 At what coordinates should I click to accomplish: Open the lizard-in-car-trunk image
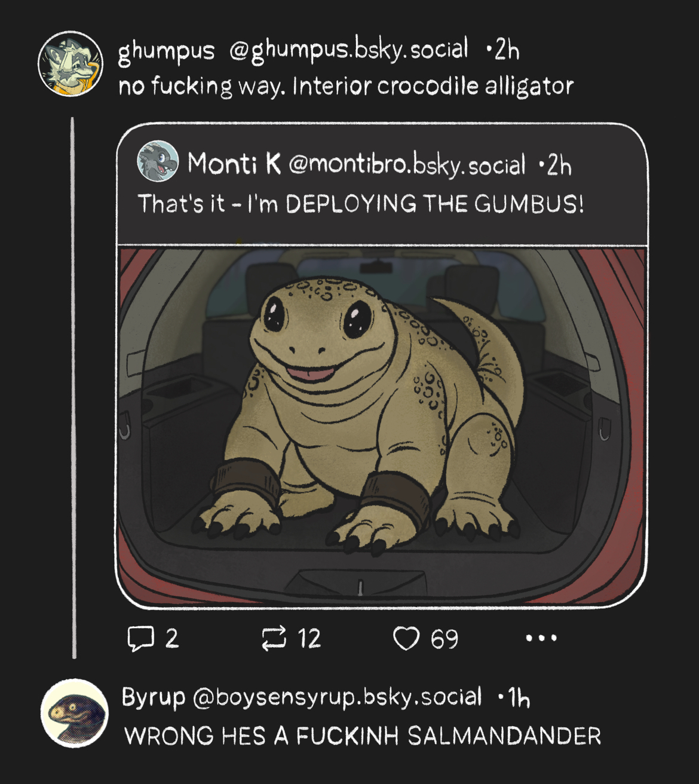[382, 425]
